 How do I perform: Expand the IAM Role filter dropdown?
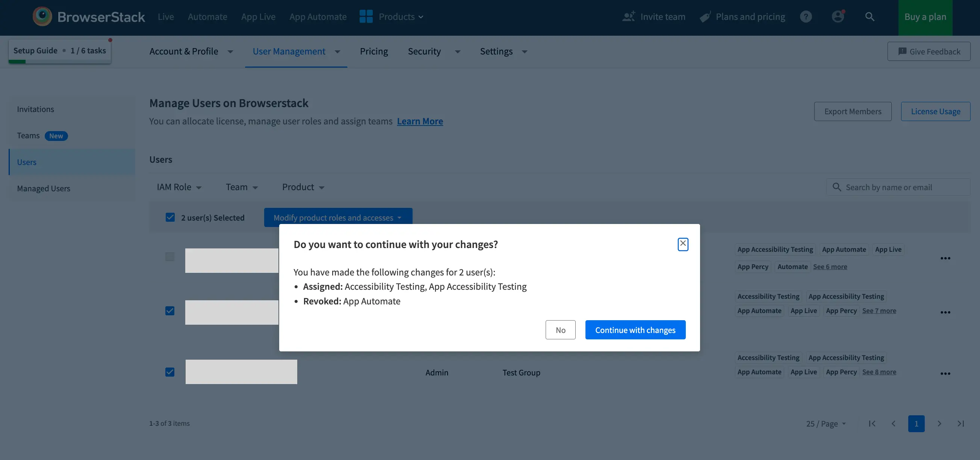[179, 187]
